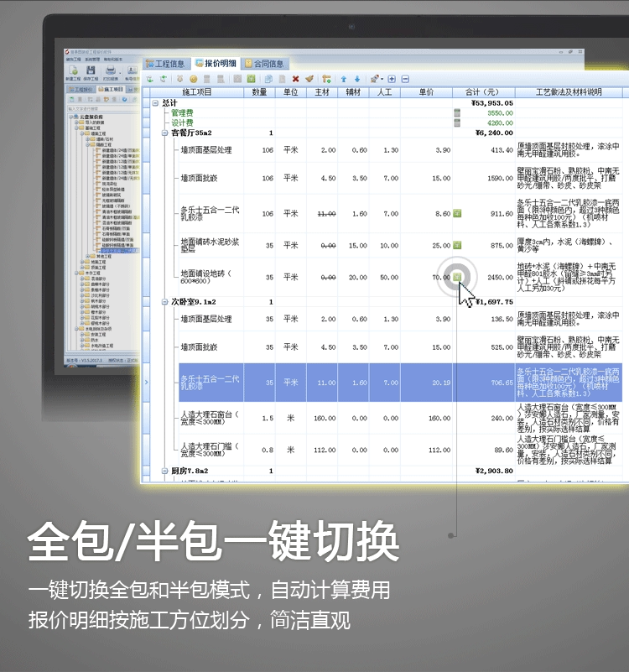Click the red X delete icon in toolbar

click(x=295, y=79)
